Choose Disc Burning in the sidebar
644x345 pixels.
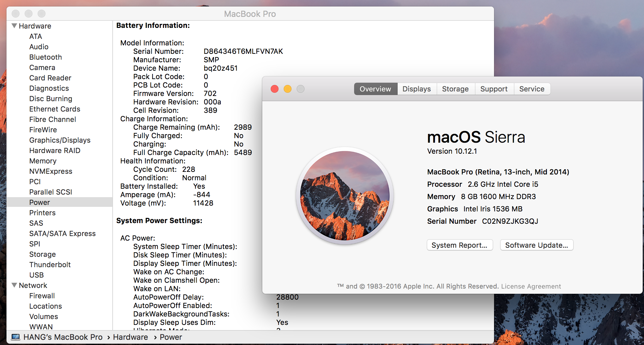tap(51, 99)
